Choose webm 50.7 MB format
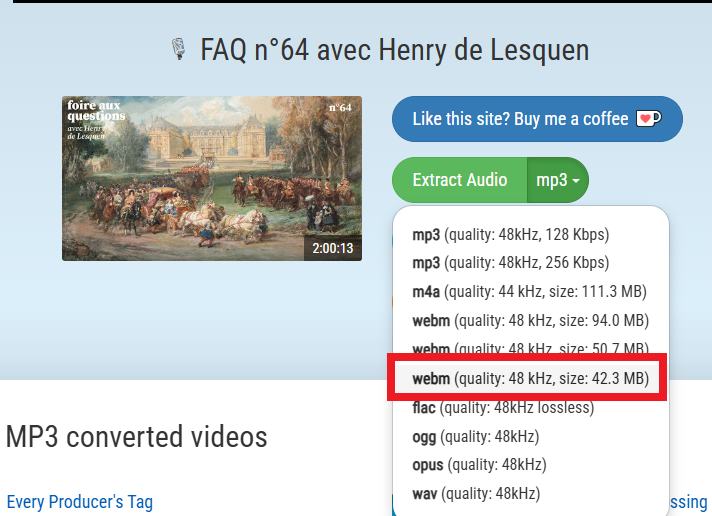Screen dimensions: 712x516 click(x=530, y=348)
